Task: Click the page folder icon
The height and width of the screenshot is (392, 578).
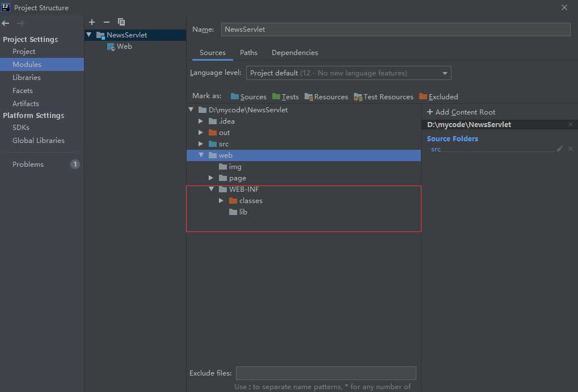Action: (x=223, y=178)
